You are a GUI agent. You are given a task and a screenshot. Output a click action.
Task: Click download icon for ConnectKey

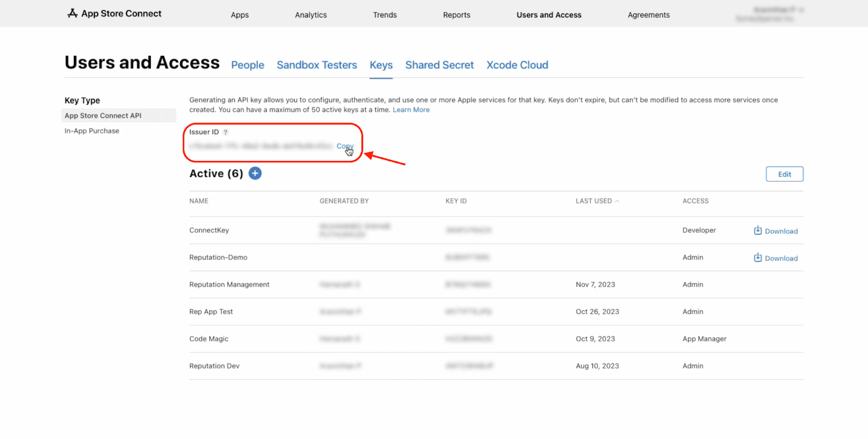758,231
